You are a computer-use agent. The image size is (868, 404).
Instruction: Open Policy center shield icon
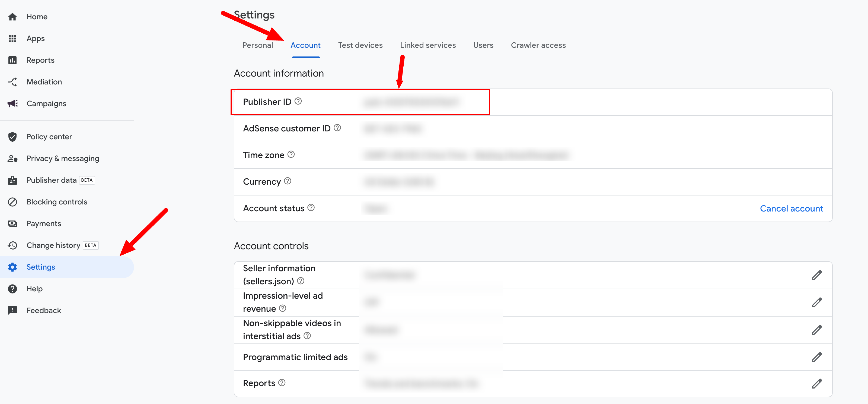pos(12,137)
